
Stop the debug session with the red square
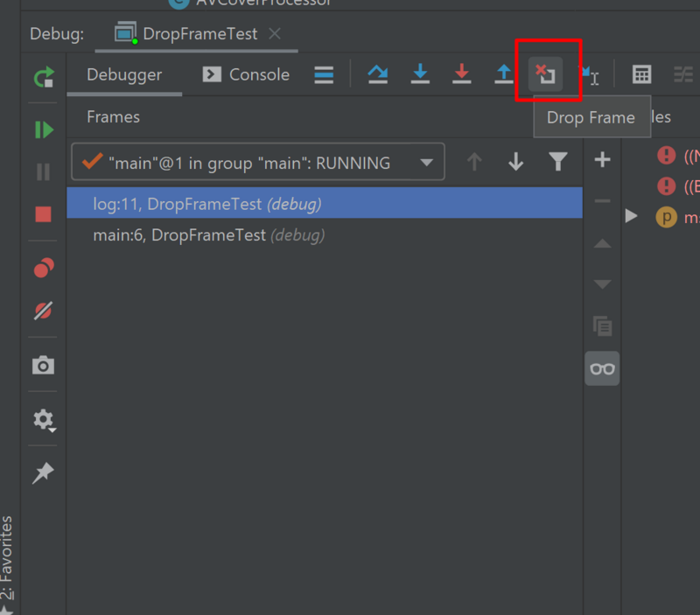[43, 214]
